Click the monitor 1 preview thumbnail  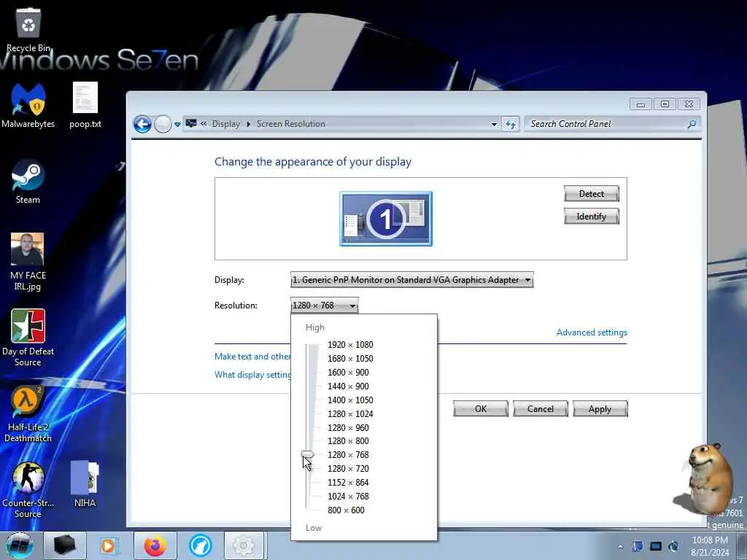pyautogui.click(x=386, y=219)
